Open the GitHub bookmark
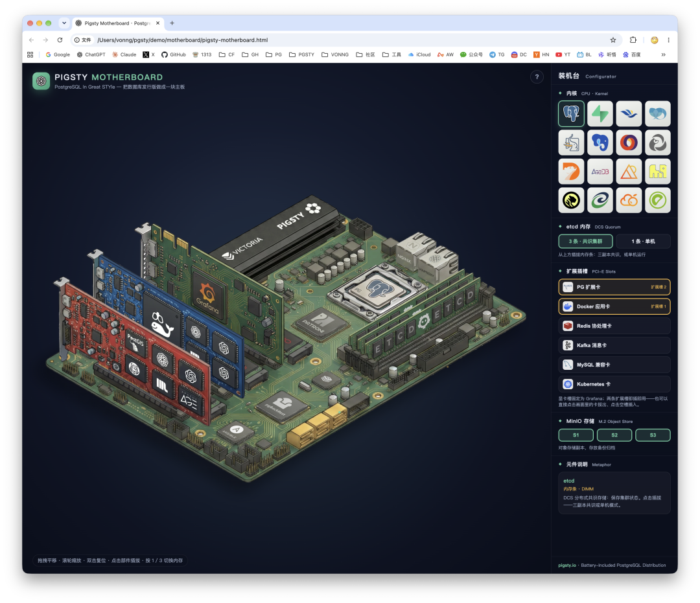700x603 pixels. tap(174, 55)
